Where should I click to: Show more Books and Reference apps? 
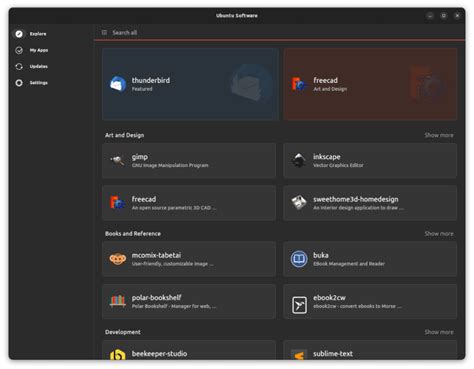pos(439,233)
